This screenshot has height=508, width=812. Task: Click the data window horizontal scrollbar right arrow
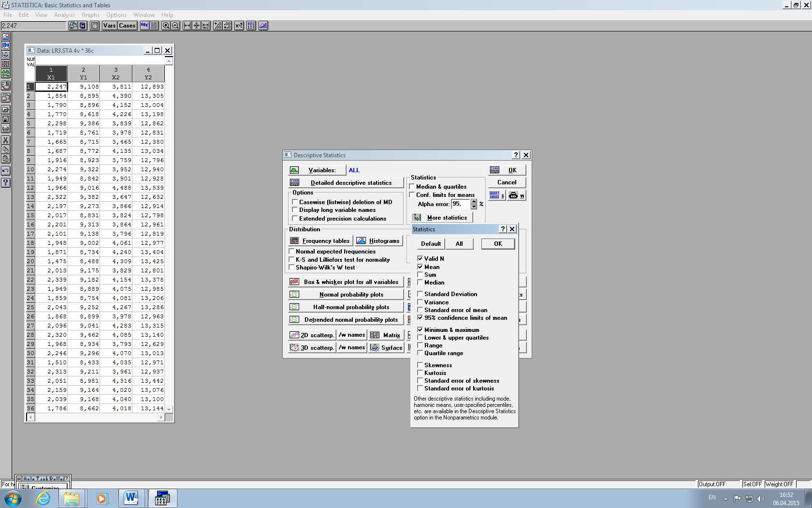click(161, 417)
